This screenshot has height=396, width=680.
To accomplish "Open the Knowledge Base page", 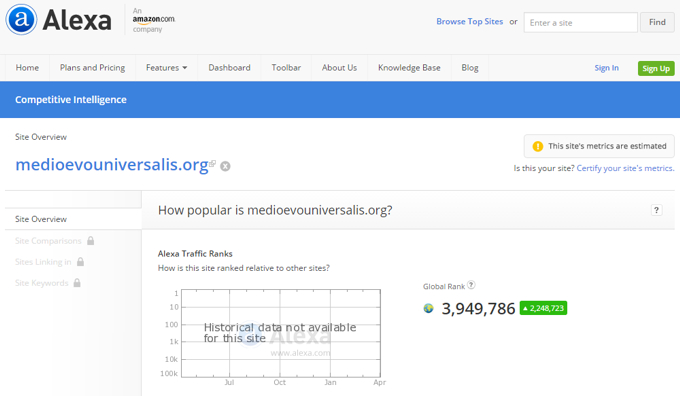I will [409, 68].
